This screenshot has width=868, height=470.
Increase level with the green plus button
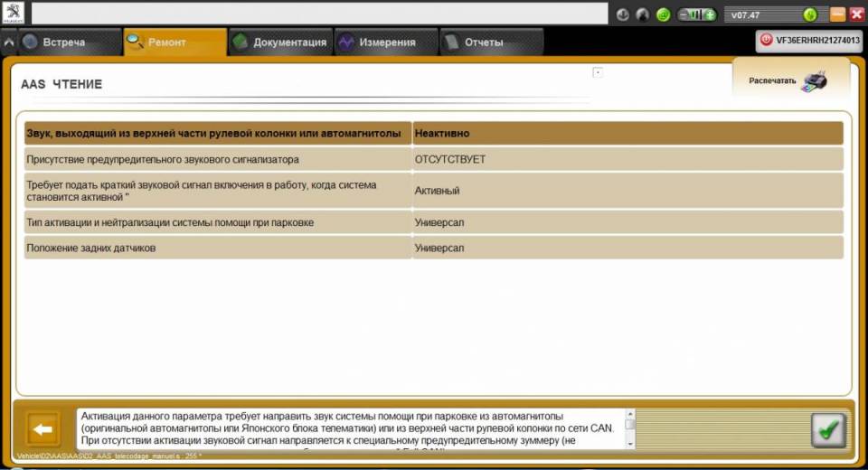tap(710, 14)
